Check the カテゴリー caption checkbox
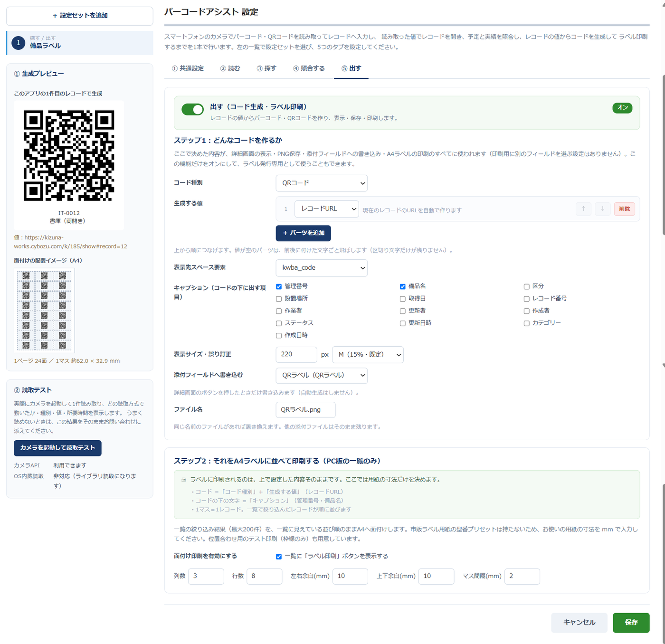The width and height of the screenshot is (665, 644). (526, 323)
